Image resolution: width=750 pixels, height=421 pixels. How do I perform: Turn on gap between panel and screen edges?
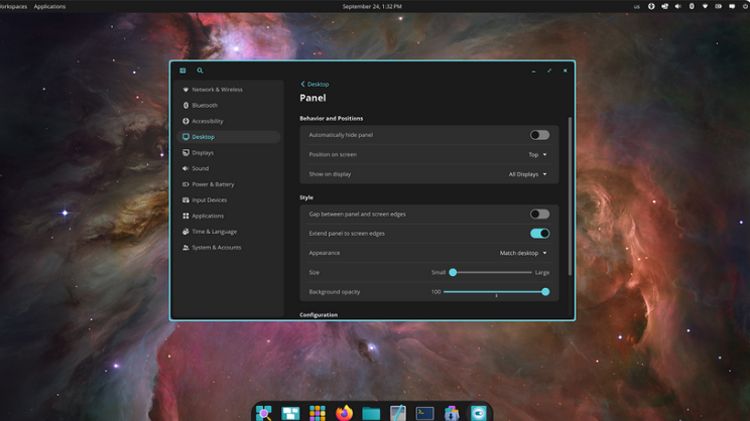539,214
